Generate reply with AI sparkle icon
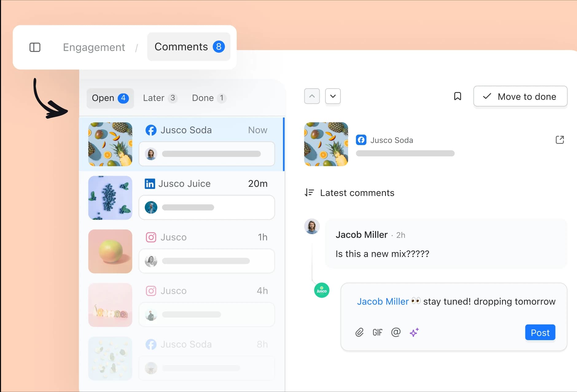 coord(414,332)
